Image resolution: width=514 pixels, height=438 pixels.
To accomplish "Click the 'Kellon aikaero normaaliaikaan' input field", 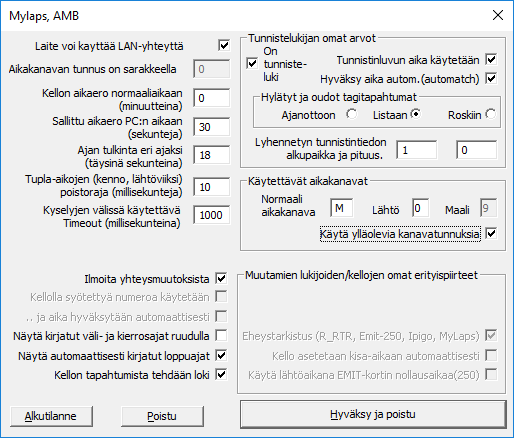I will pos(212,98).
